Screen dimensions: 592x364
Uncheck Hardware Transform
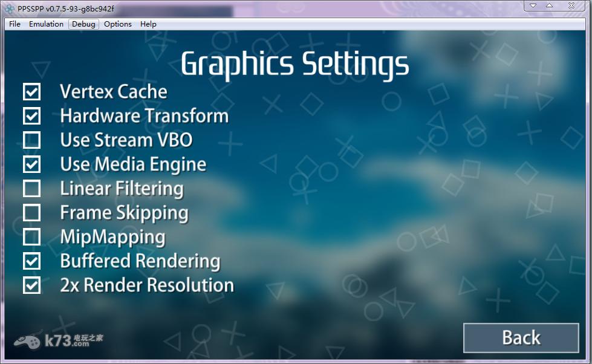[x=31, y=116]
